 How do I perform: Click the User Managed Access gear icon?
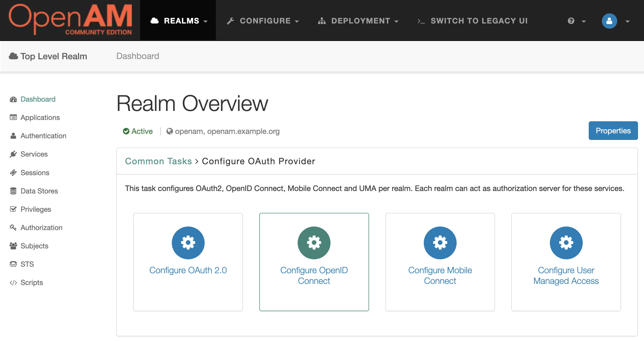coord(566,243)
